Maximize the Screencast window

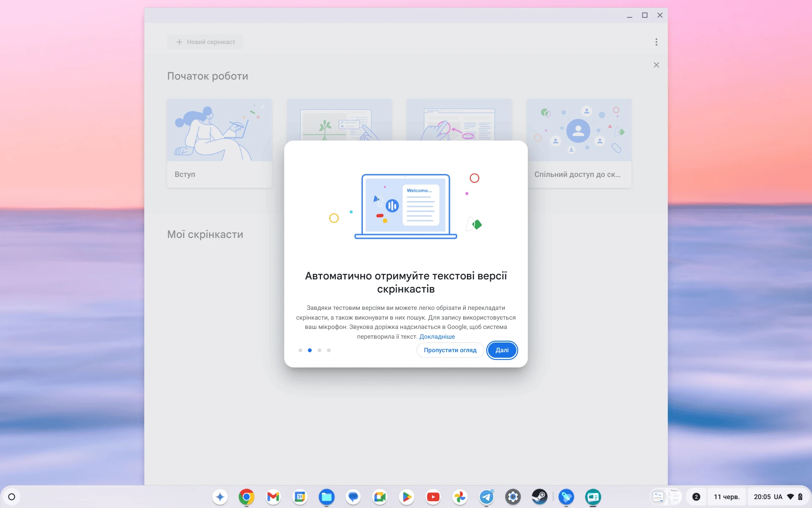pos(645,15)
